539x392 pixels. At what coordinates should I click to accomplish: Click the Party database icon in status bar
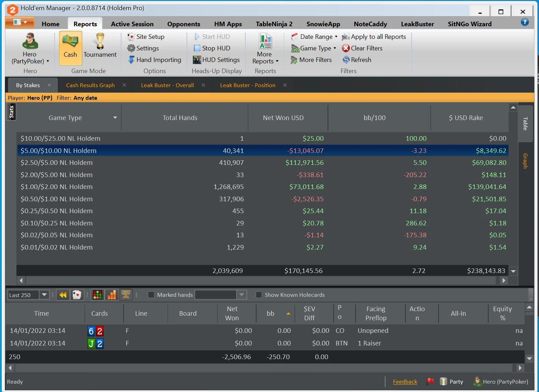tap(443, 381)
